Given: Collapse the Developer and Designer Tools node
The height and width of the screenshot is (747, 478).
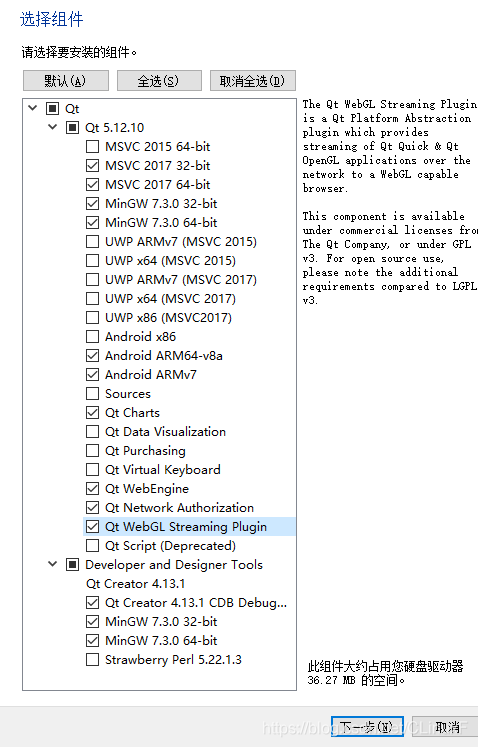Looking at the screenshot, I should coord(52,565).
